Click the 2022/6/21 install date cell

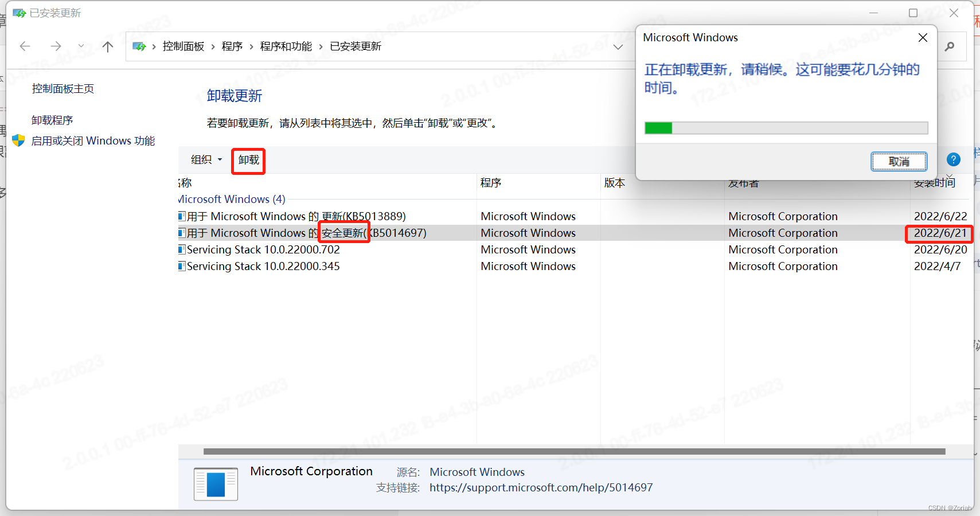click(x=940, y=233)
